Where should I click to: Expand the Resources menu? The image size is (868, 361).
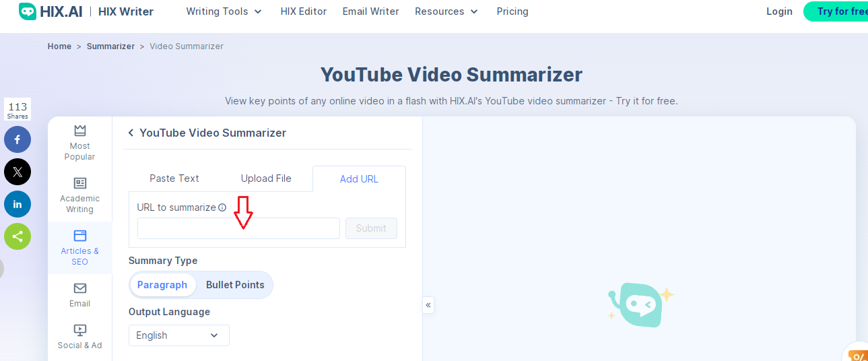click(x=446, y=11)
